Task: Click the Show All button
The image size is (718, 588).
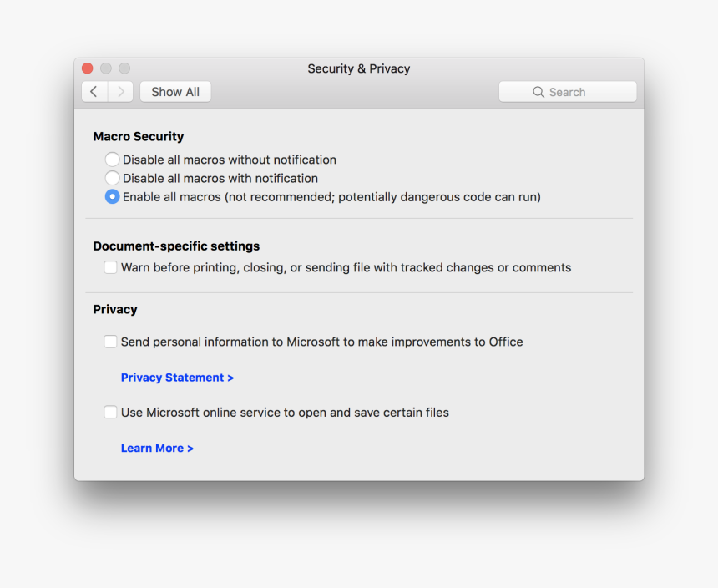Action: coord(174,91)
